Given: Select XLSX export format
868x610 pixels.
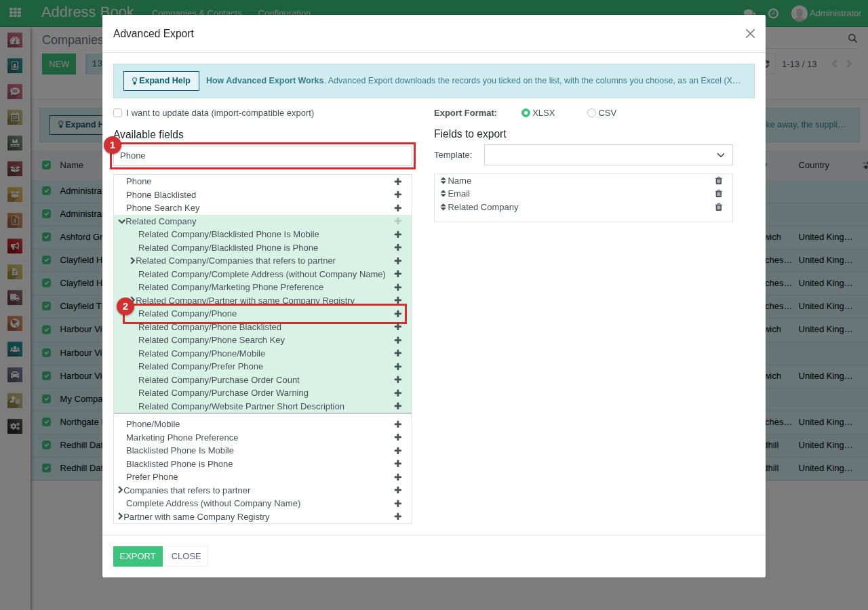Looking at the screenshot, I should click(x=526, y=113).
